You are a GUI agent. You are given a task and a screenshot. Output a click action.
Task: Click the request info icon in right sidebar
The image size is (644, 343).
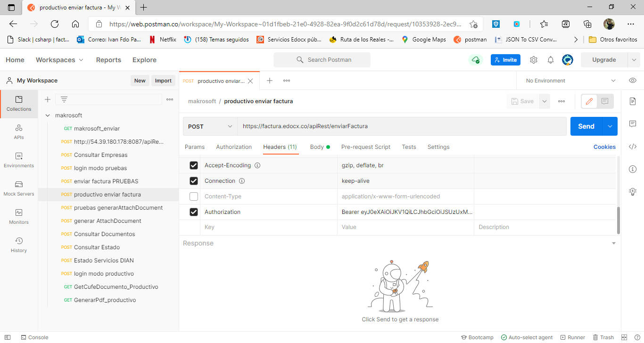[633, 169]
